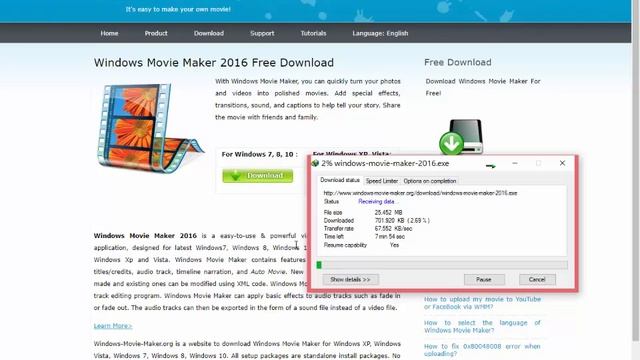
Task: Click the 'It's easy to make your own movie!' banner text
Action: (x=178, y=9)
